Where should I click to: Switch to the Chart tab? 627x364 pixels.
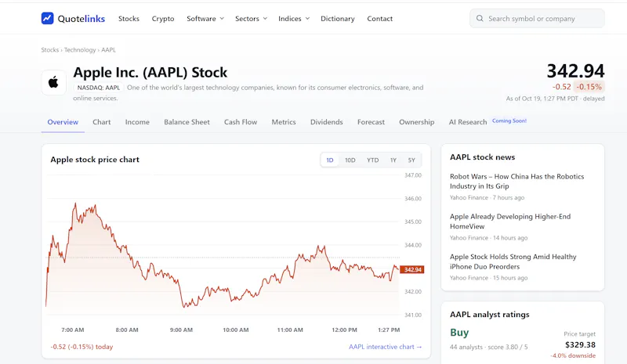click(x=102, y=122)
